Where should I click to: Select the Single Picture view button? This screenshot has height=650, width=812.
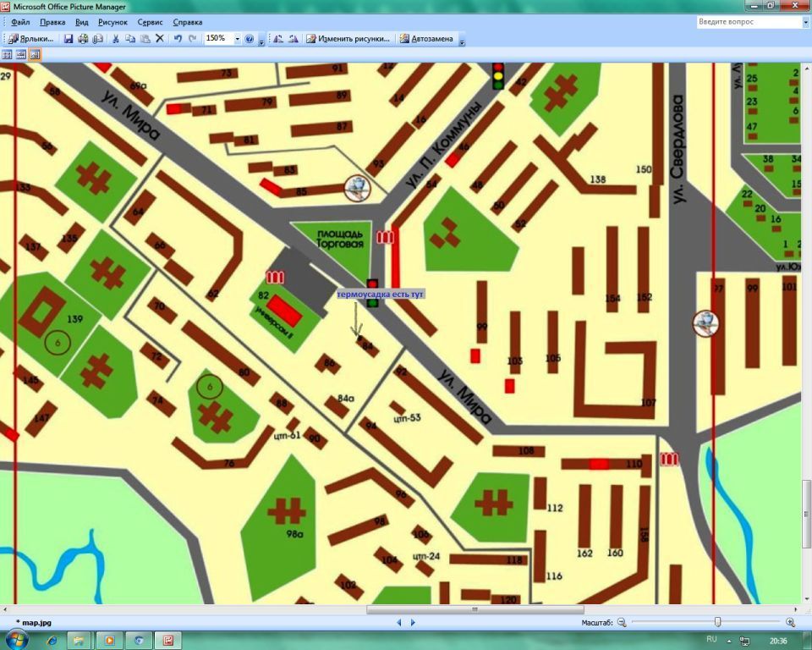[x=35, y=54]
